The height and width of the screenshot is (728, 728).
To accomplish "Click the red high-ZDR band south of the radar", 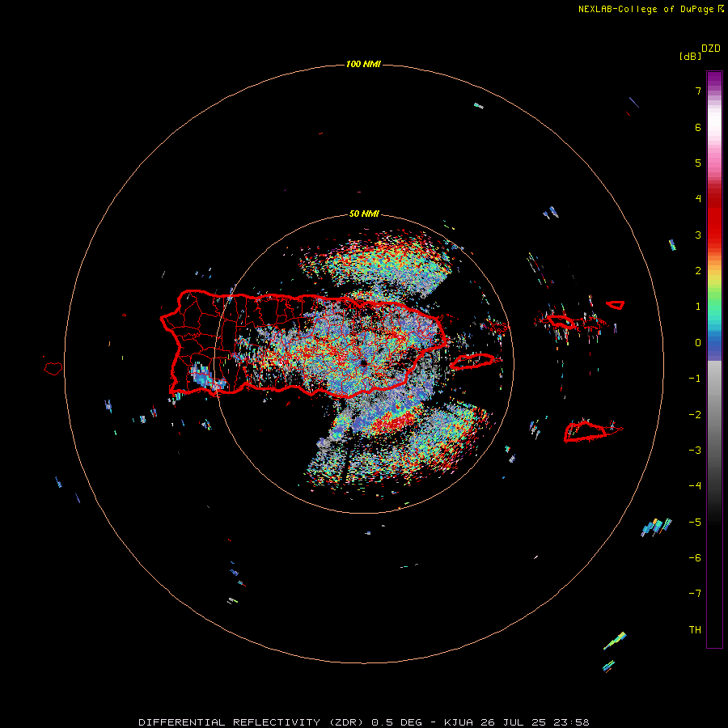I will 395,421.
